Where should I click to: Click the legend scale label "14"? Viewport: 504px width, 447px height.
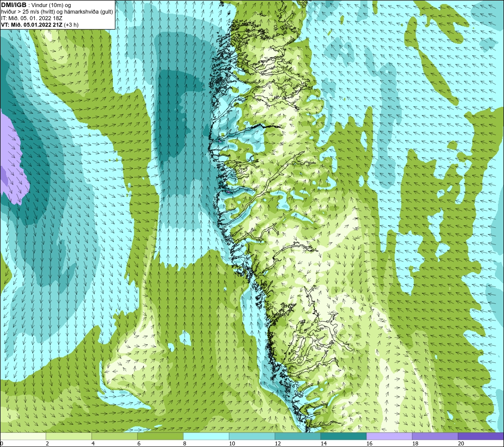point(324,443)
